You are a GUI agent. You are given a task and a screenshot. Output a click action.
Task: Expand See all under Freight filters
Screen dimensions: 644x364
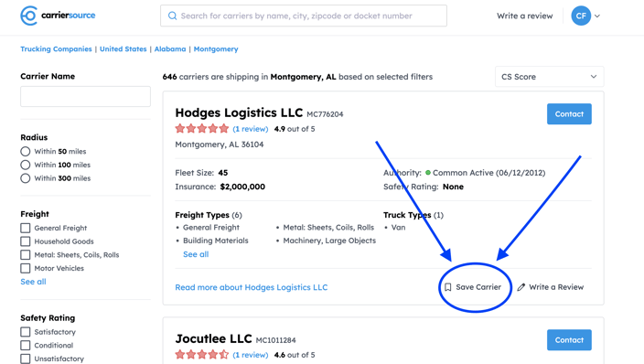coord(33,282)
